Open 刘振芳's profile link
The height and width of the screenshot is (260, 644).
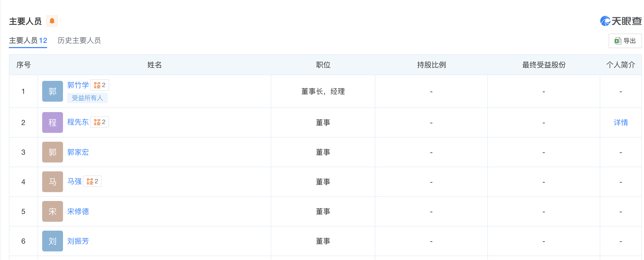click(x=78, y=241)
